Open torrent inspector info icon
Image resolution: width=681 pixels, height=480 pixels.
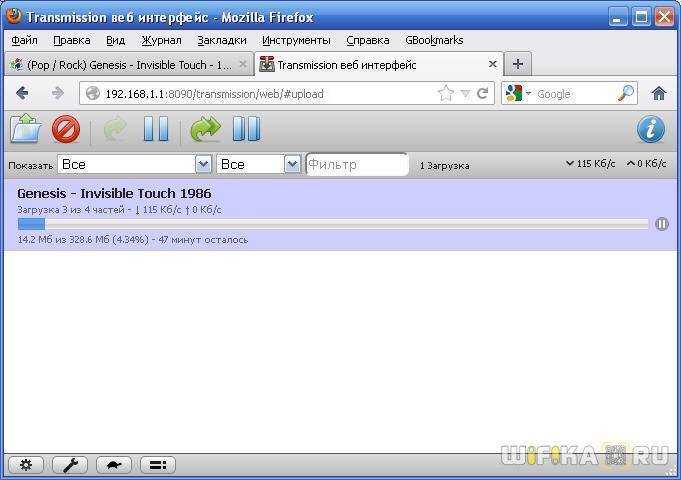pos(651,129)
